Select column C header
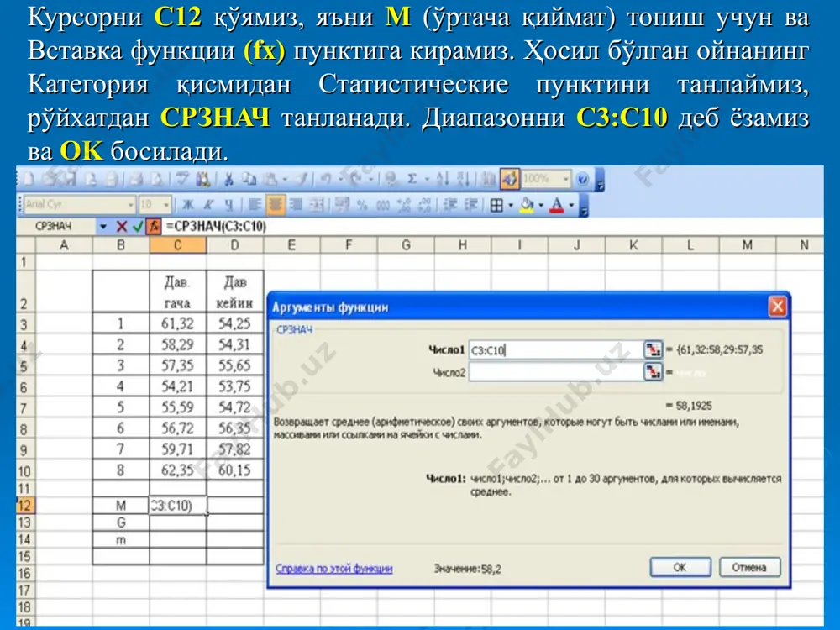The height and width of the screenshot is (630, 840). point(178,244)
